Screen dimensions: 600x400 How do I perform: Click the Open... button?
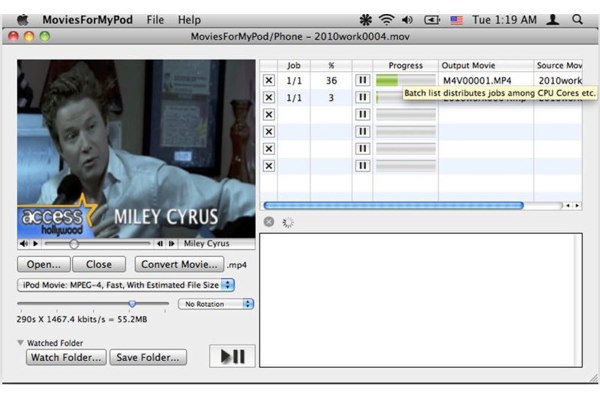44,264
